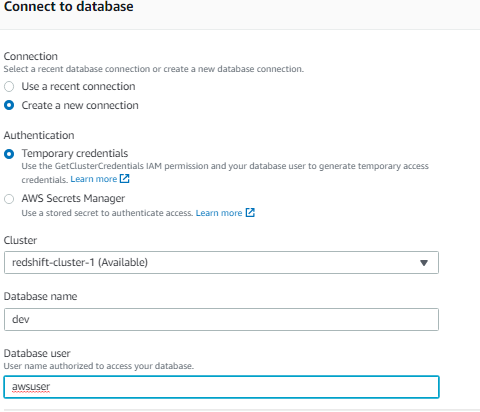Click the Cluster field label
Screen dimensions: 480x412
(20, 240)
